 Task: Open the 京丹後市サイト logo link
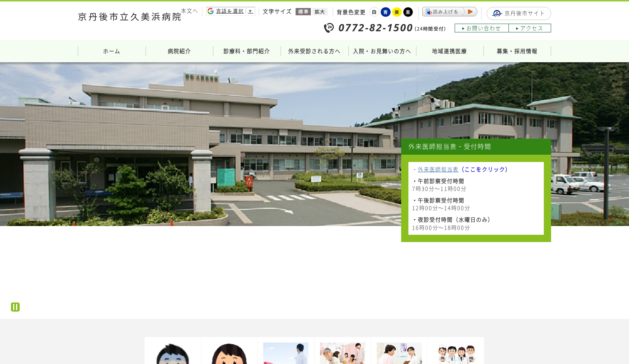pos(497,13)
